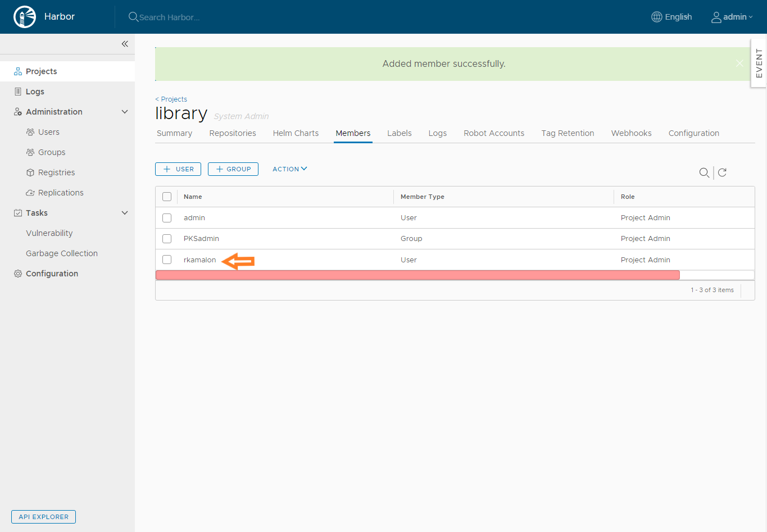
Task: Select the PKSadmin group checkbox
Action: tap(167, 239)
